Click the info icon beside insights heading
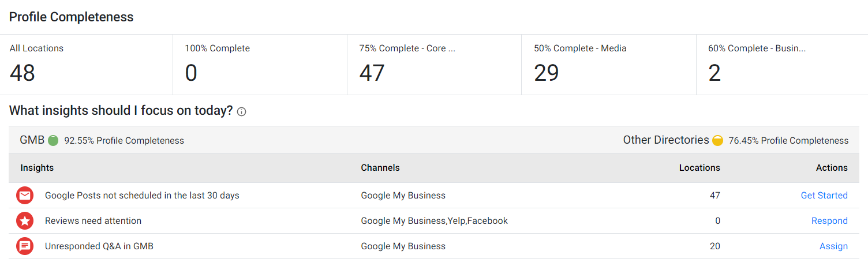Screen dimensions: 868x266 (x=242, y=112)
